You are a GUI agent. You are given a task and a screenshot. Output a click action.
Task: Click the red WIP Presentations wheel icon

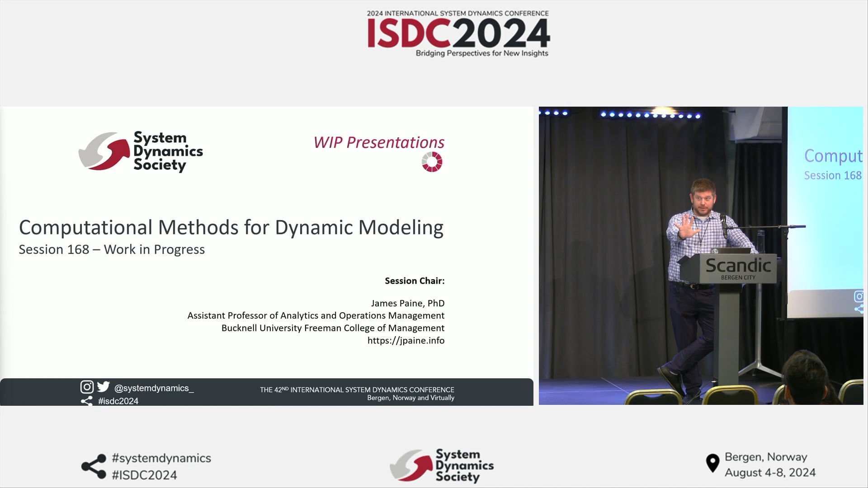(433, 162)
